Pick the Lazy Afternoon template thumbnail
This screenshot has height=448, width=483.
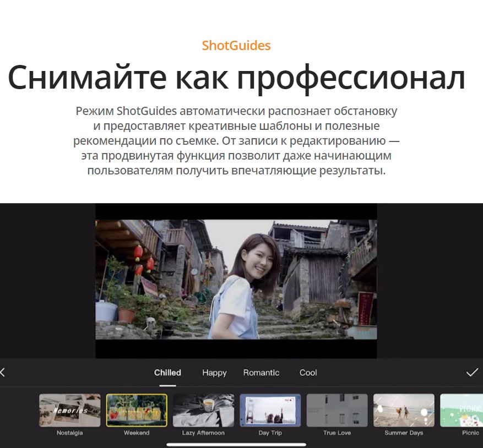click(203, 411)
